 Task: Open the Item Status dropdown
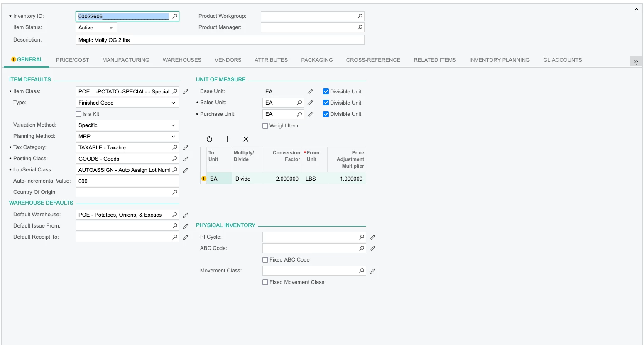click(96, 27)
